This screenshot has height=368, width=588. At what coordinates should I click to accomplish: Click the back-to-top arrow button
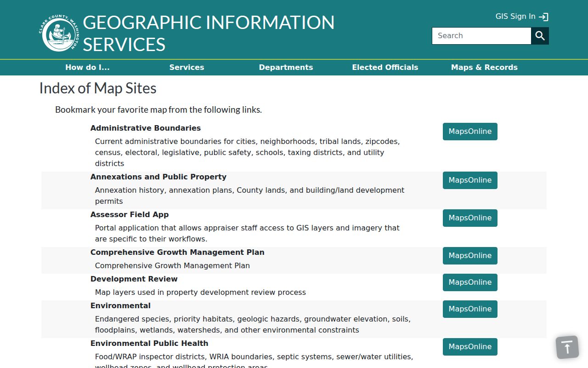[x=567, y=347]
